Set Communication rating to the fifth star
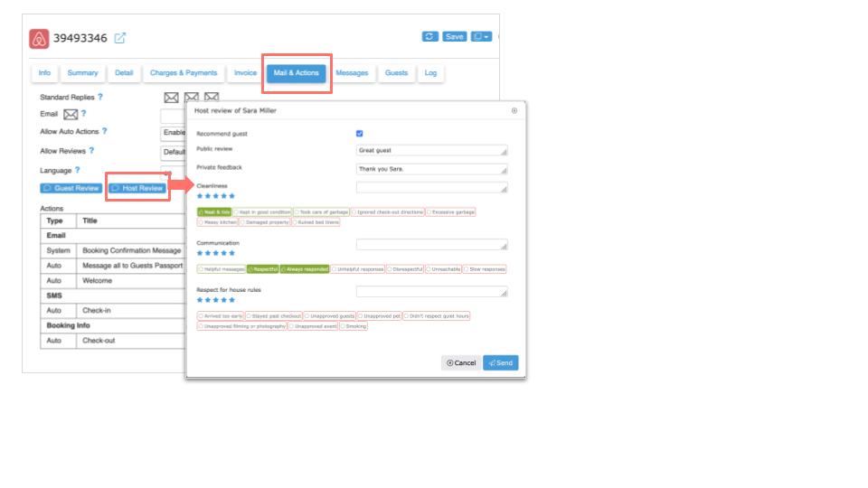868x488 pixels. click(x=232, y=253)
